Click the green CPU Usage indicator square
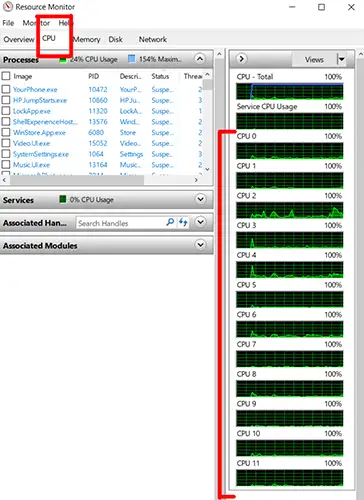This screenshot has height=500, width=364. click(x=63, y=59)
